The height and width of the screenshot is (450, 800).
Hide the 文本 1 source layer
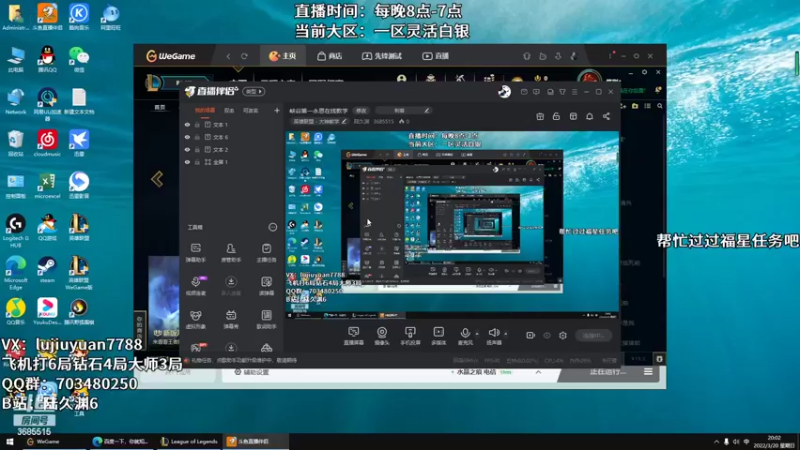click(x=187, y=124)
